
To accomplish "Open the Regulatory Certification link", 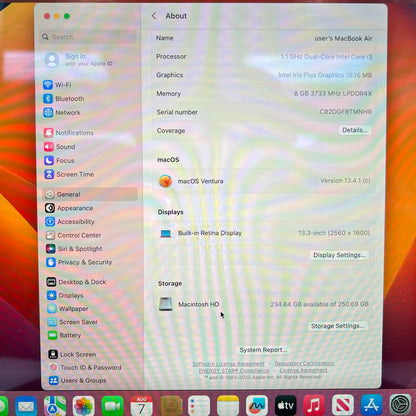I will tap(304, 363).
